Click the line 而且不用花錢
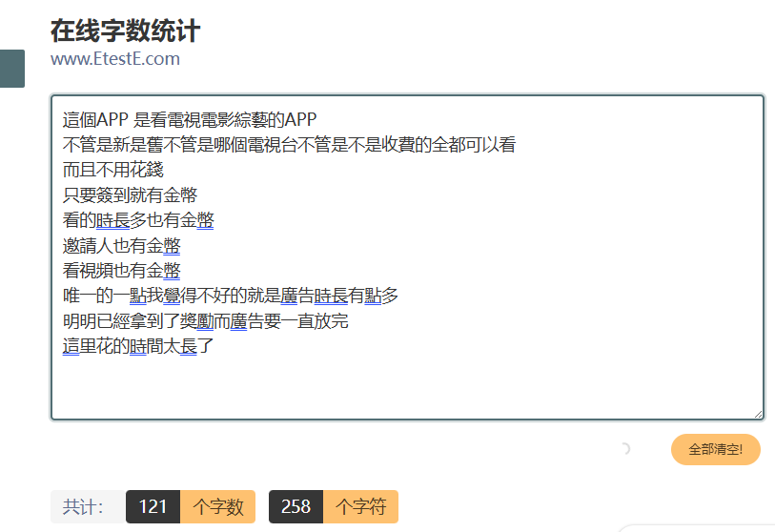Screen dimensions: 775x532 pos(113,170)
